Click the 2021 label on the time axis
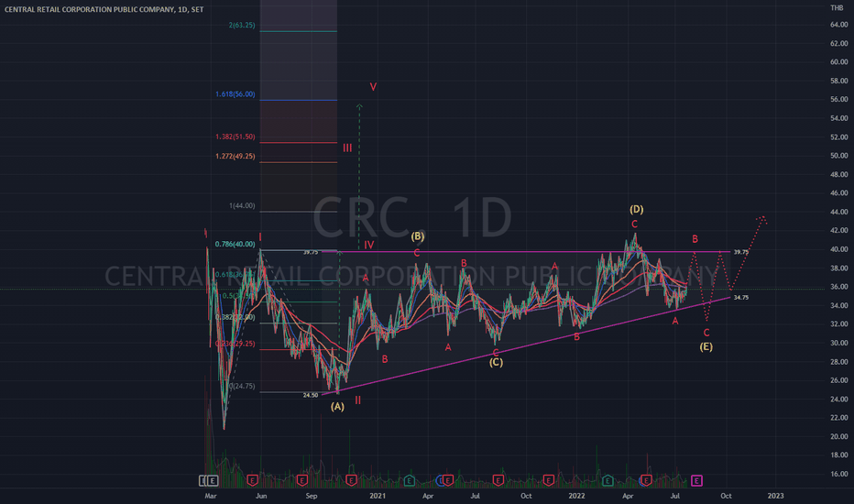854x504 pixels. click(378, 496)
